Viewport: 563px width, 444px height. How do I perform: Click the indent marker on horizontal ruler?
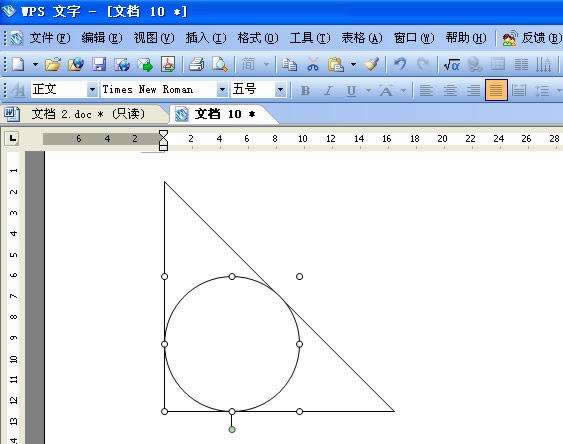click(163, 140)
